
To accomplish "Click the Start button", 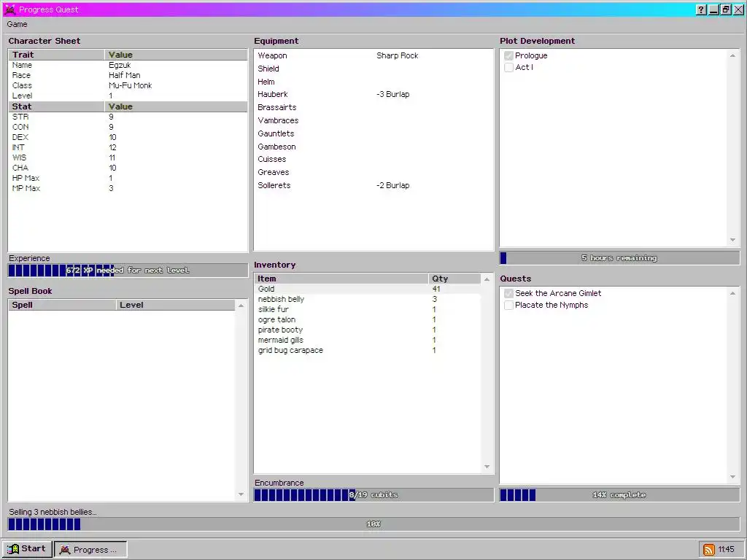I will click(27, 548).
